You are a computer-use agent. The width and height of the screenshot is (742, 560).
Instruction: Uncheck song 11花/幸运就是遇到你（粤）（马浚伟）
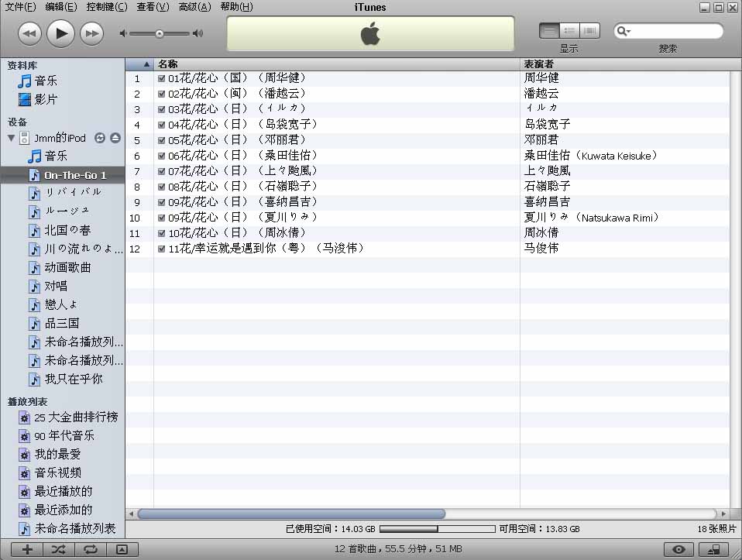click(x=161, y=249)
